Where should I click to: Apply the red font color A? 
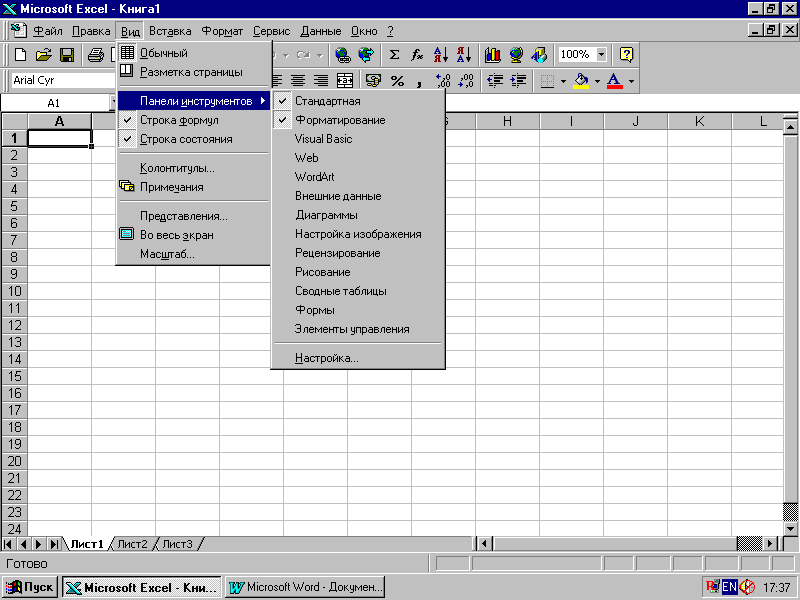(x=615, y=81)
